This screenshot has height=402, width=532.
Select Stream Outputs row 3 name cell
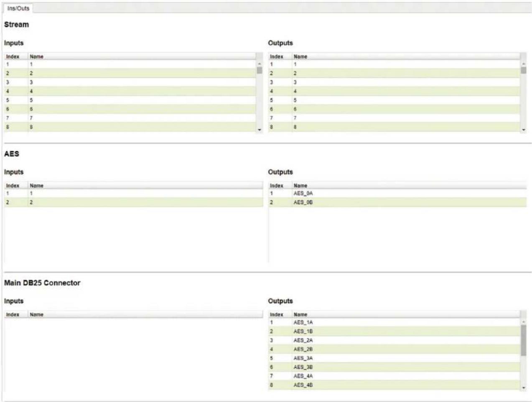pyautogui.click(x=406, y=82)
